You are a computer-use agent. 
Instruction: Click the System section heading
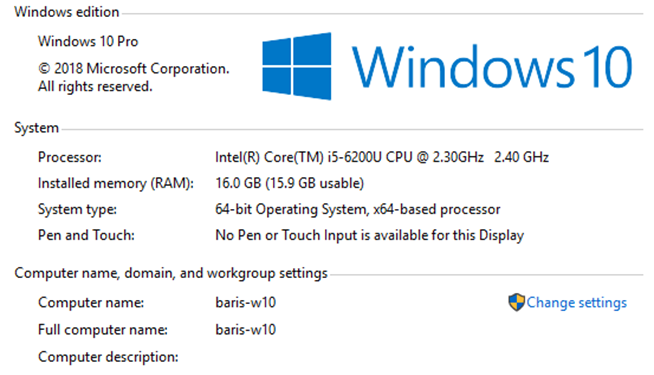click(36, 128)
